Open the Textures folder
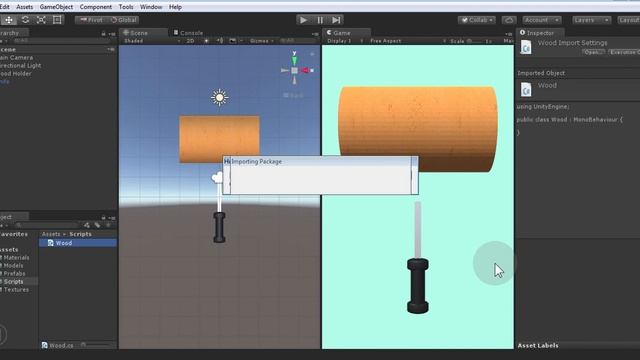The height and width of the screenshot is (360, 640). click(x=15, y=289)
